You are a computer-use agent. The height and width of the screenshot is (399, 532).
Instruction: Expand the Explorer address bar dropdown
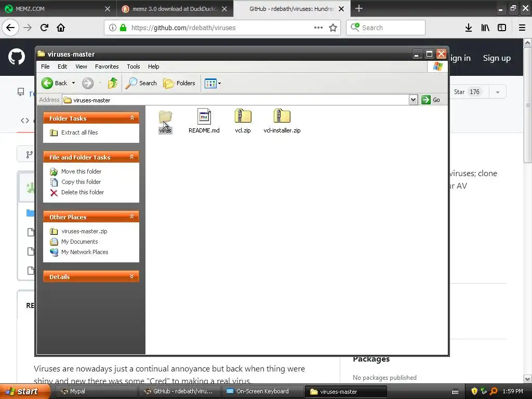(413, 100)
